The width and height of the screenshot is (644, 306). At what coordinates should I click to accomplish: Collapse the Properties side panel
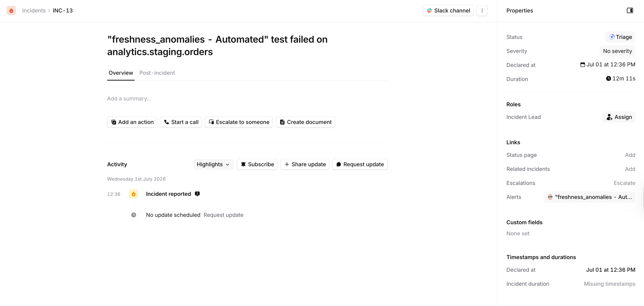[x=630, y=11]
